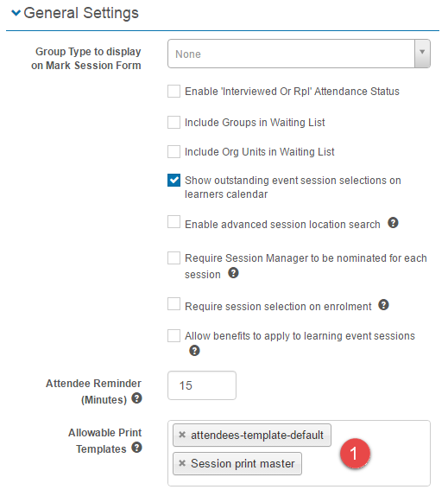The image size is (448, 496).
Task: Tick Include Groups in Waiting List
Action: pos(174,122)
